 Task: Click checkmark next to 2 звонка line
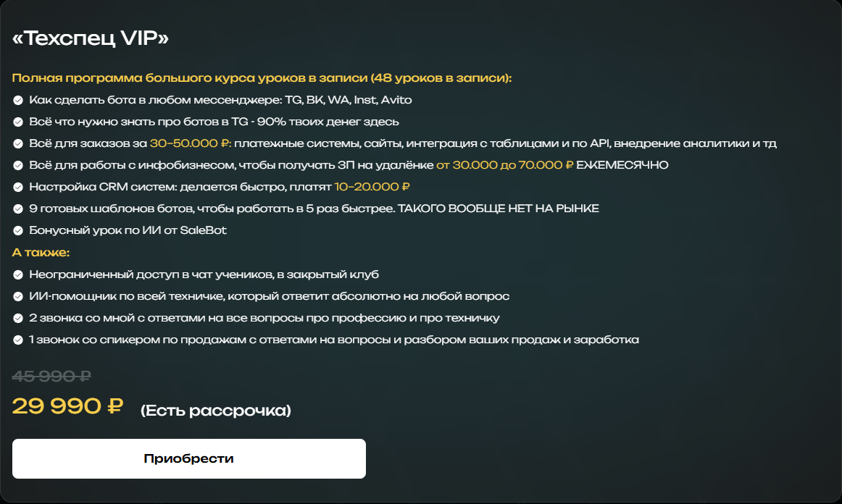coord(18,318)
